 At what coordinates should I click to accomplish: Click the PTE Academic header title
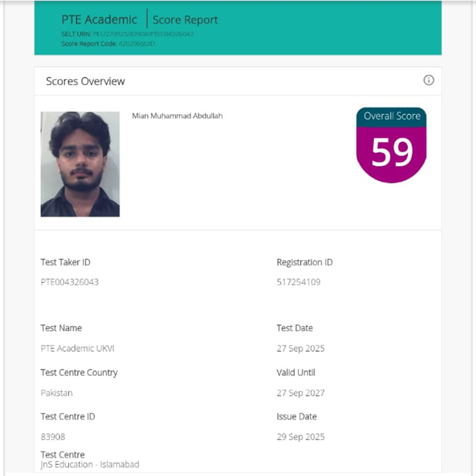tap(99, 20)
